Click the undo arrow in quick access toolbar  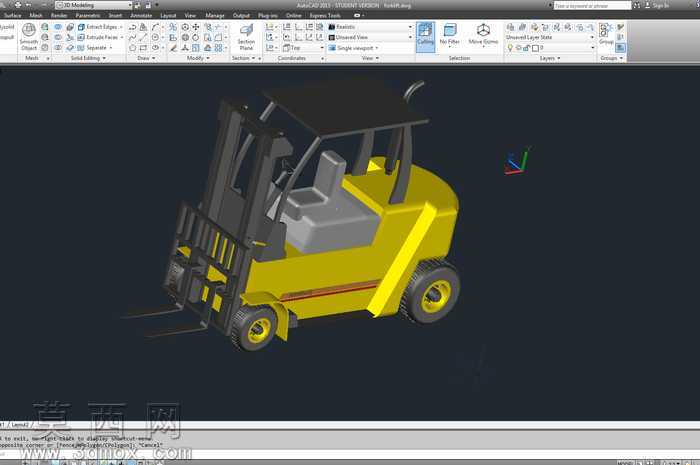pos(27,5)
